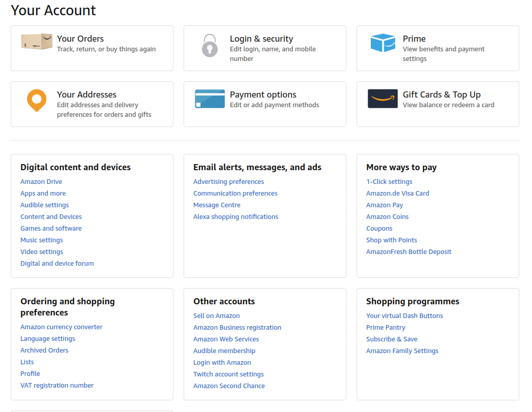Open Amazon Family Settings
This screenshot has width=532, height=412.
(x=402, y=351)
